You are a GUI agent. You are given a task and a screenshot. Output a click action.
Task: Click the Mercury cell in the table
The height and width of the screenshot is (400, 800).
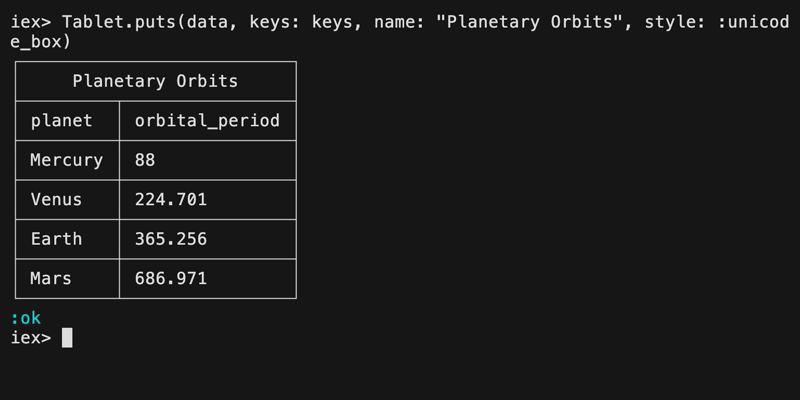pos(66,160)
